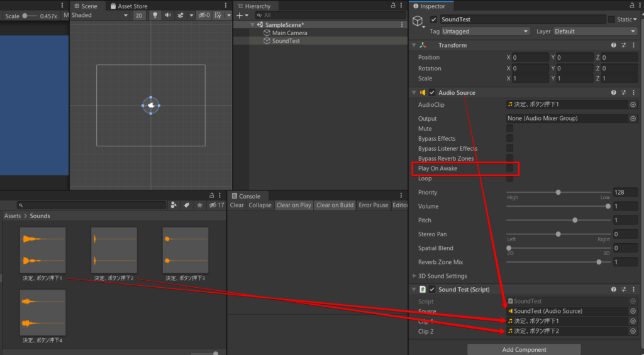Adjust the Stereo Pan slider
644x355 pixels.
558,234
